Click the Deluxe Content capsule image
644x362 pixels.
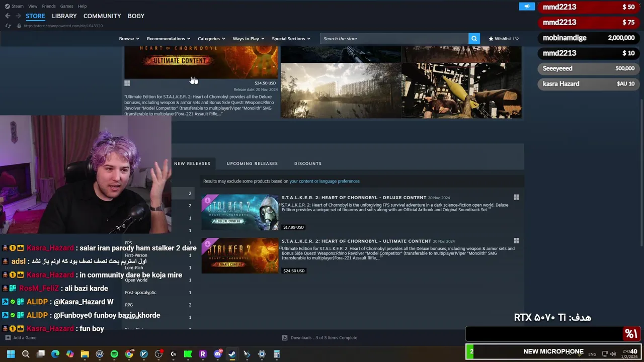[x=240, y=212]
